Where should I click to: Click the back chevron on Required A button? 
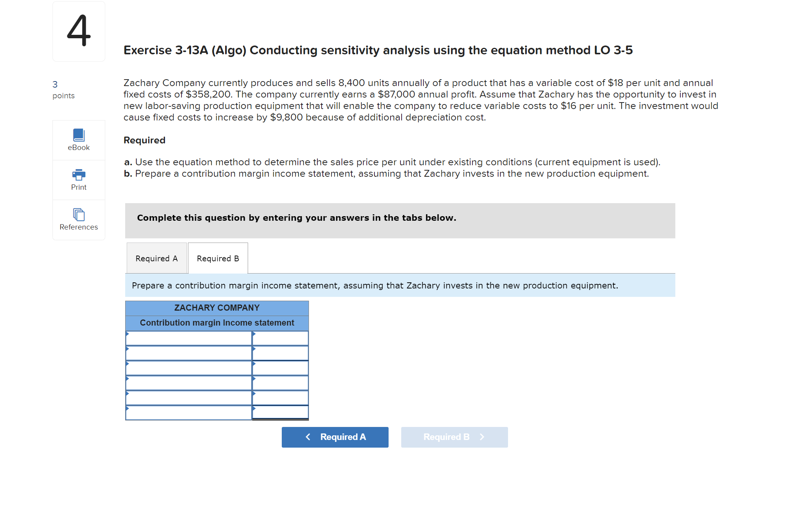click(308, 437)
